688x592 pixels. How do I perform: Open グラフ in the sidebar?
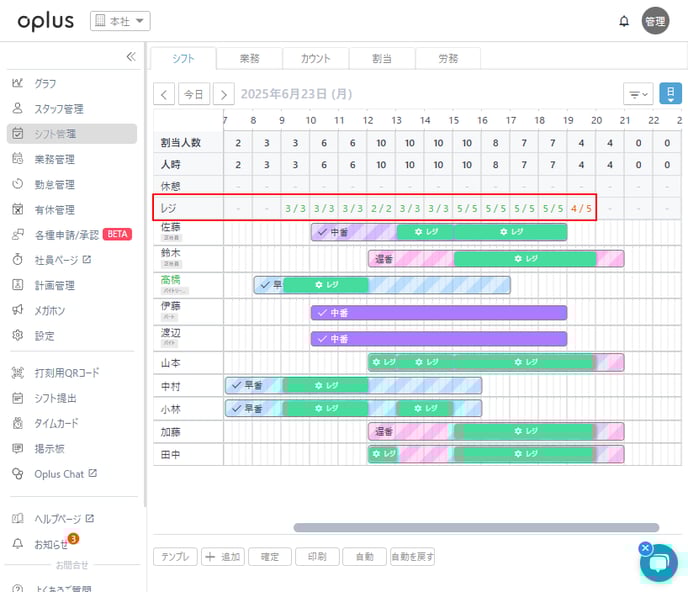coord(45,83)
